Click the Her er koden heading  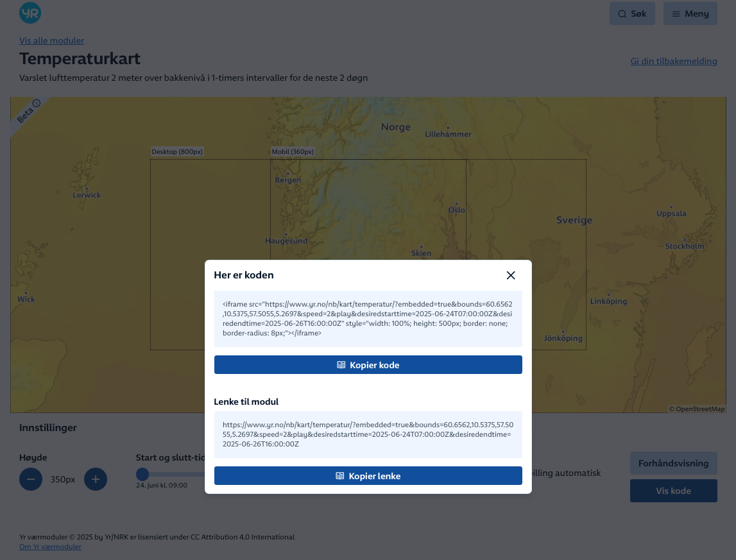coord(244,275)
